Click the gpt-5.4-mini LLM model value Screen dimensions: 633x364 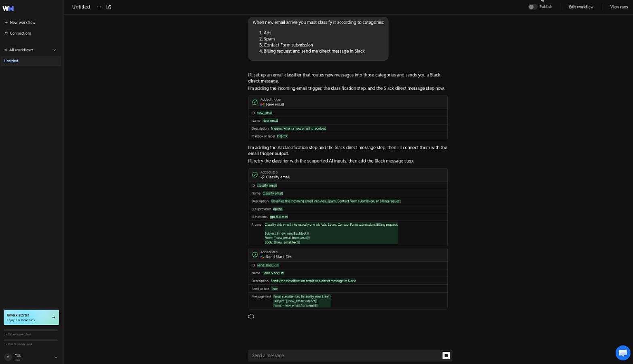[x=279, y=217]
